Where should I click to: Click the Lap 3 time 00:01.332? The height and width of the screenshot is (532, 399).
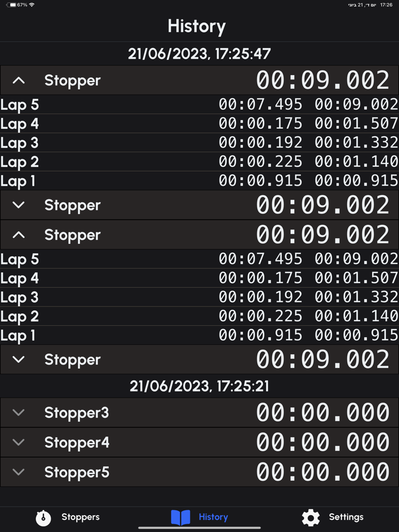tap(355, 142)
